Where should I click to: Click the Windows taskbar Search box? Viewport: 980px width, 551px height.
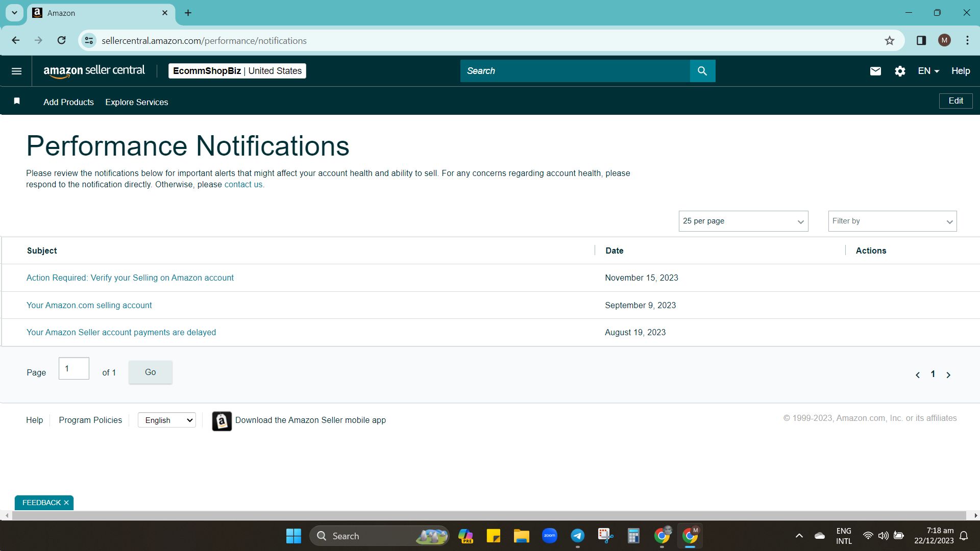[x=379, y=536]
